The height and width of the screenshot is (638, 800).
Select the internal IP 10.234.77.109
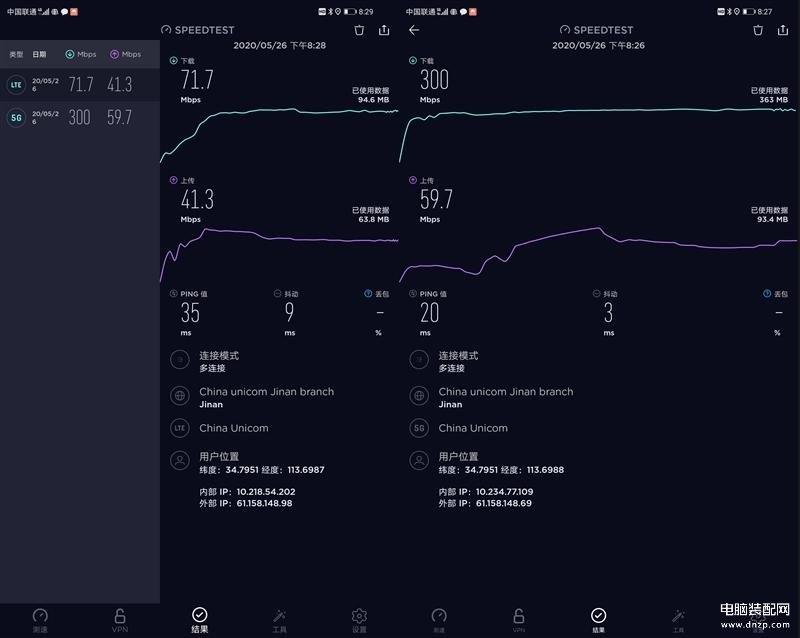pos(505,492)
